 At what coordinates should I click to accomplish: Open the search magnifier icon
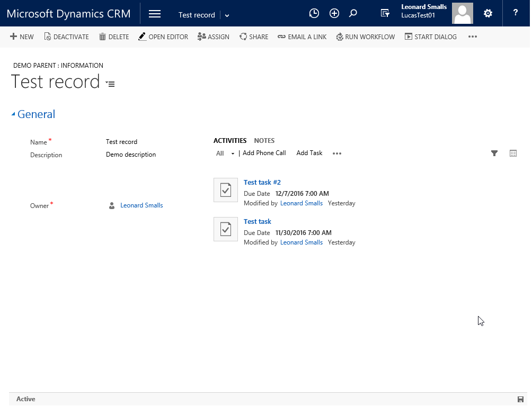(353, 13)
